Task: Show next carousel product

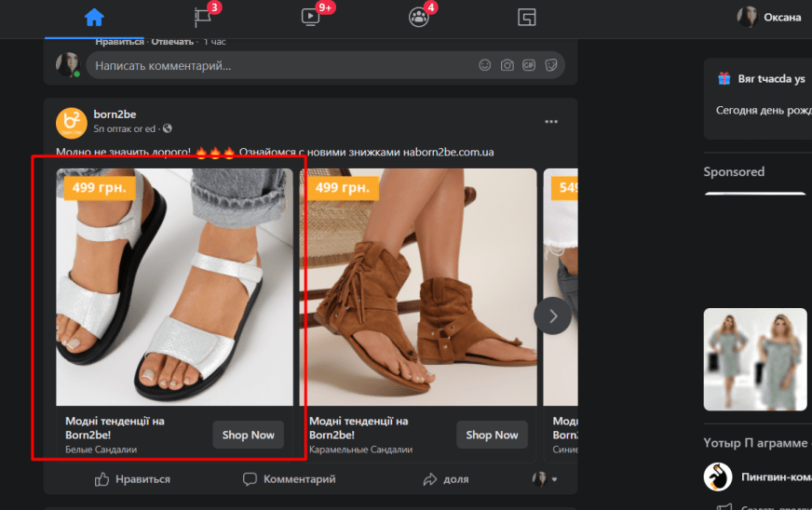Action: click(x=552, y=316)
